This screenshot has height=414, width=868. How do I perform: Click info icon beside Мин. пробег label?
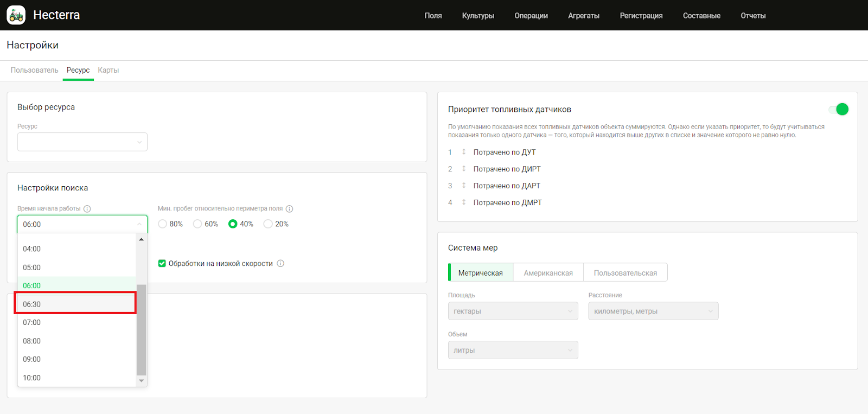pyautogui.click(x=290, y=209)
